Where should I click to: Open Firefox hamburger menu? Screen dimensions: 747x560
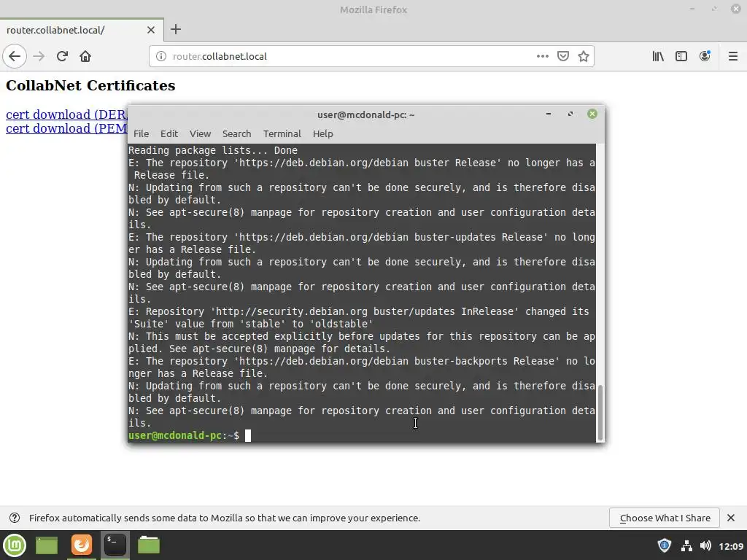click(732, 56)
